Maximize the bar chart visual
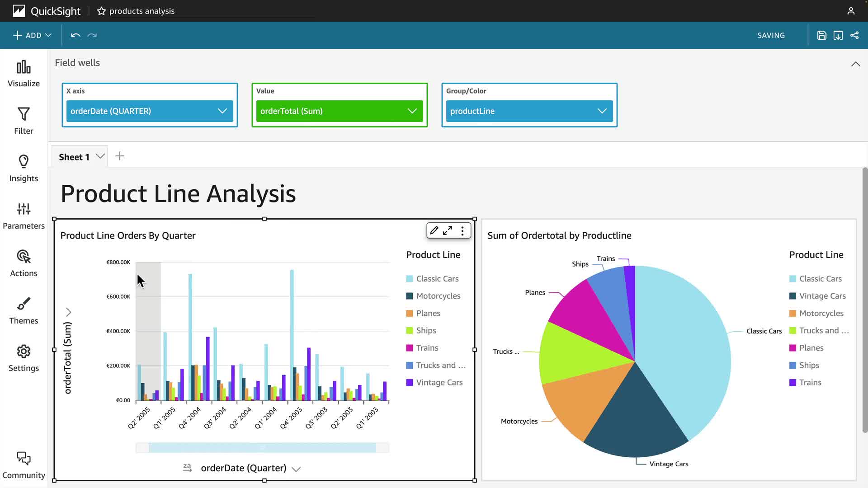This screenshot has height=488, width=868. tap(448, 230)
